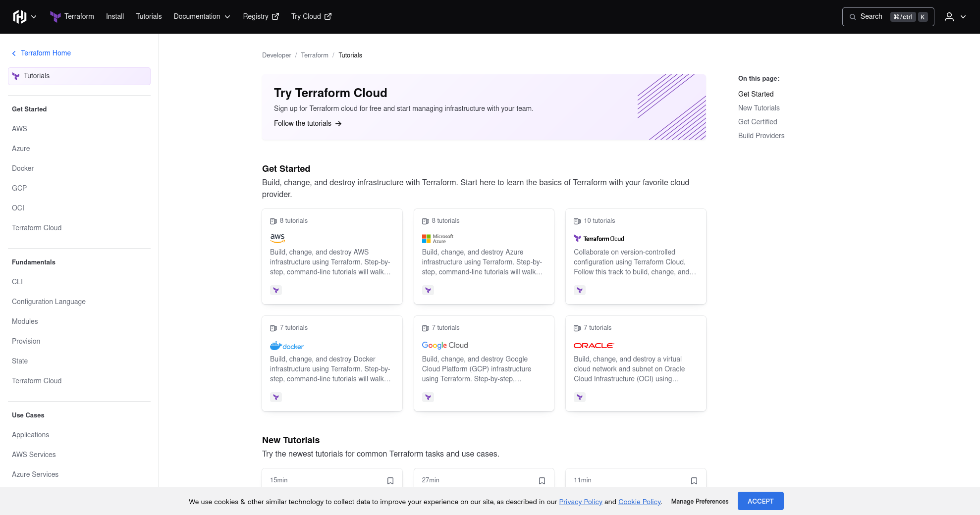Viewport: 980px width, 515px height.
Task: Open State in the sidebar
Action: coord(20,361)
